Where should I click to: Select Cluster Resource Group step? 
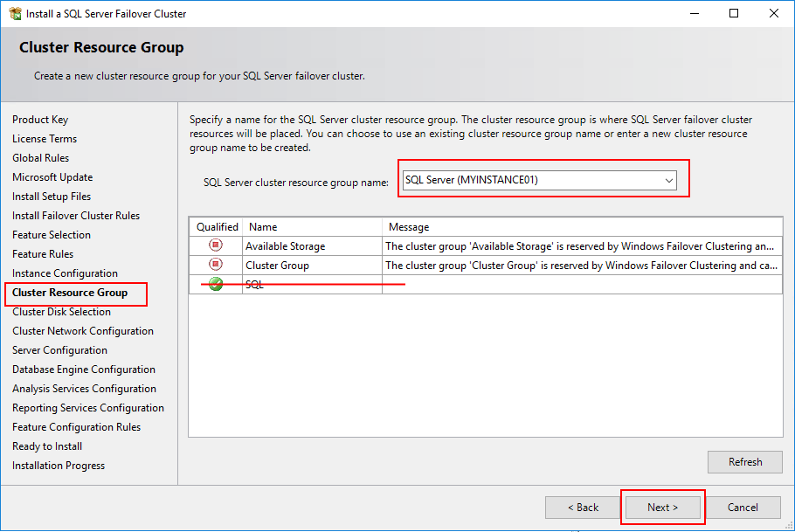(70, 293)
